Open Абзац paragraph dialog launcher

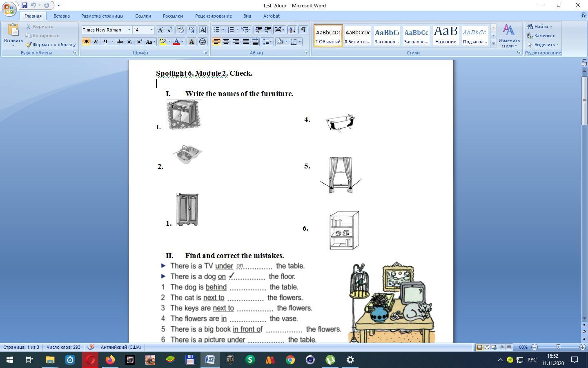[x=306, y=53]
